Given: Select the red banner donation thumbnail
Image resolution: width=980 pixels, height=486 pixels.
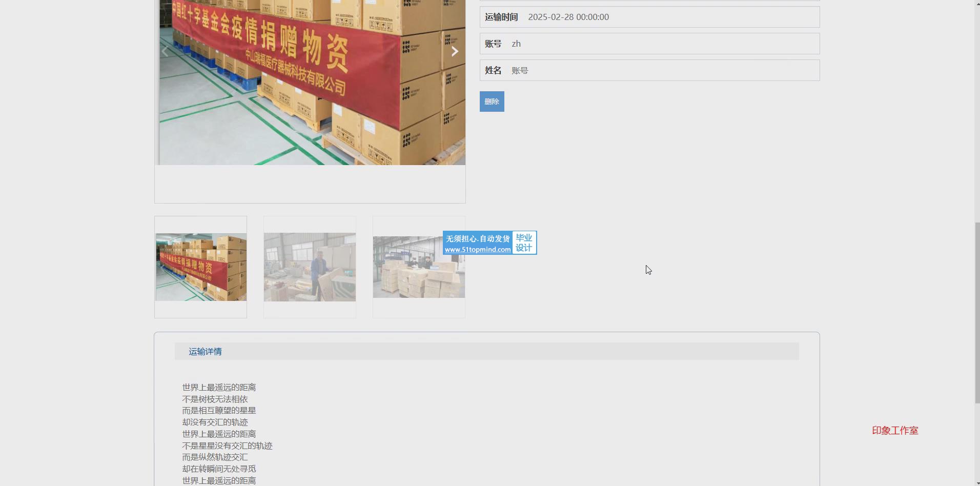Looking at the screenshot, I should [201, 267].
